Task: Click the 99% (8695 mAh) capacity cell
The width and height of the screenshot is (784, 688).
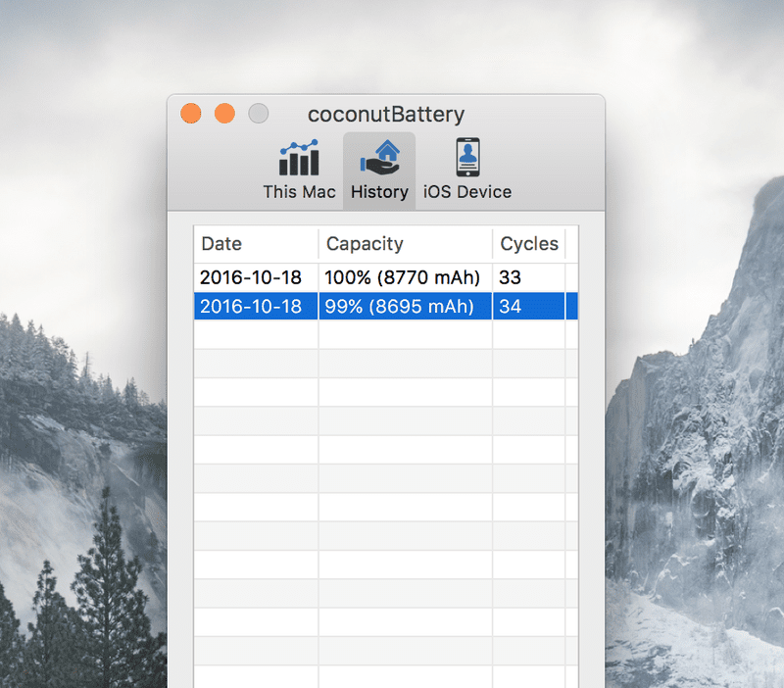Action: pyautogui.click(x=400, y=307)
